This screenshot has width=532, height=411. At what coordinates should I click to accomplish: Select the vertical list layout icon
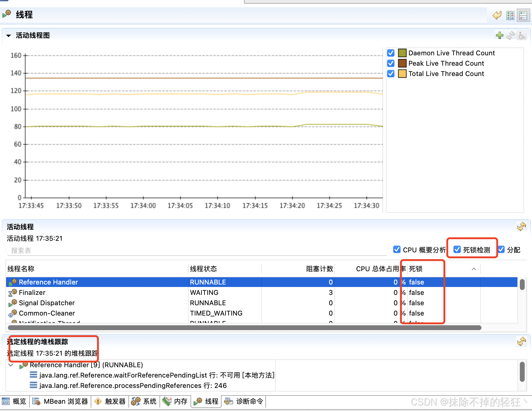point(523,15)
